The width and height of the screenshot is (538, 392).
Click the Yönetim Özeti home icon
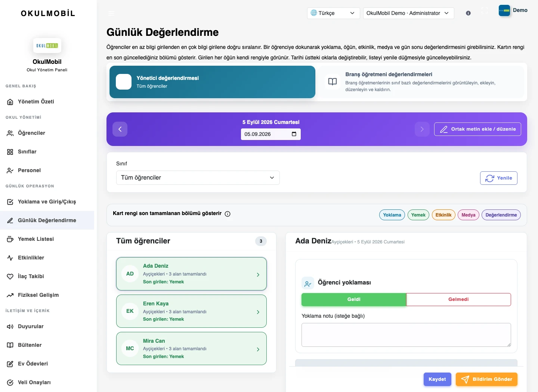pos(10,102)
